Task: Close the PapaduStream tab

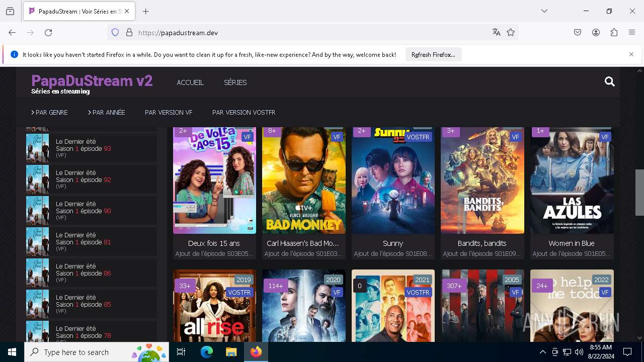Action: tap(127, 11)
